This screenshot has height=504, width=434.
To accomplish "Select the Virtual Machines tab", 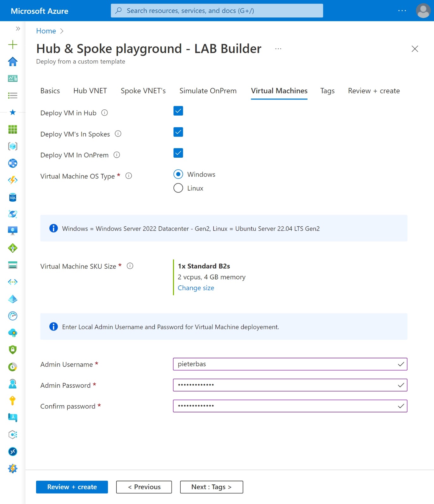I will 279,91.
